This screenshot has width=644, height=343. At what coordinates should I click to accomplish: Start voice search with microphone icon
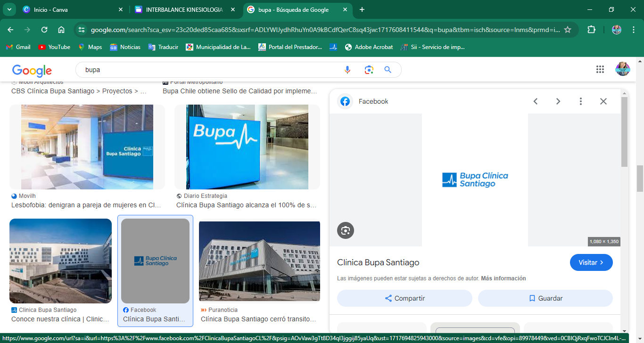(347, 70)
